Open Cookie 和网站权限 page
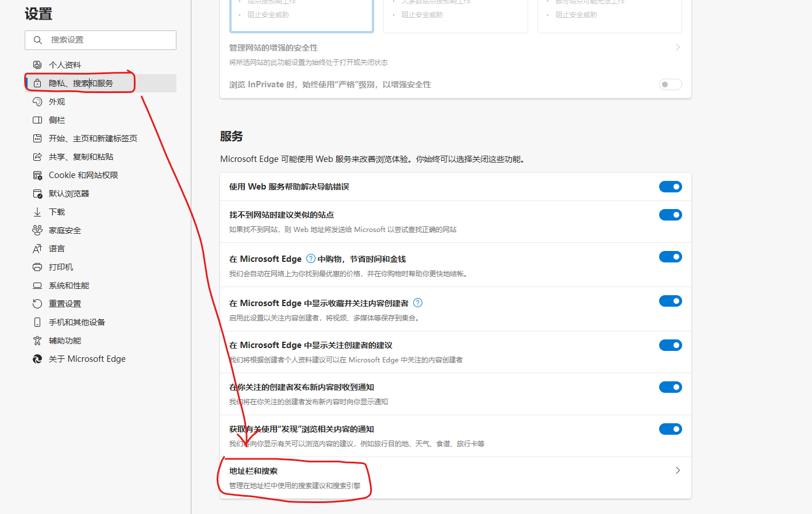 (101, 175)
